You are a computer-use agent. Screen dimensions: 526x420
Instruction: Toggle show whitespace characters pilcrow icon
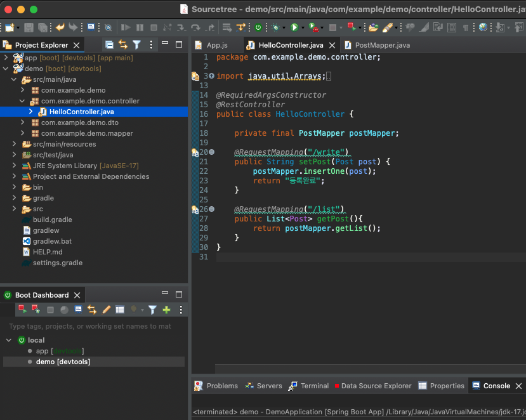[x=466, y=27]
